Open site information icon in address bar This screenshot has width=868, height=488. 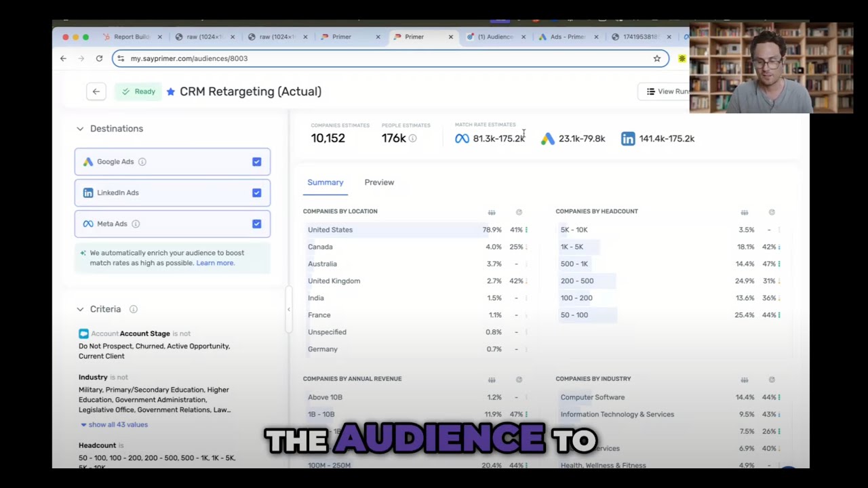tap(121, 58)
